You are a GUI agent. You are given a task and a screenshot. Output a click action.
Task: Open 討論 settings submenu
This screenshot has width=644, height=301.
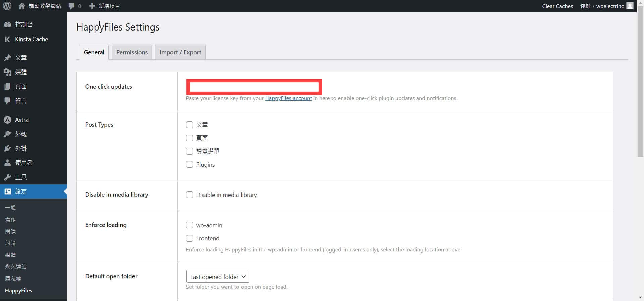[x=10, y=243]
